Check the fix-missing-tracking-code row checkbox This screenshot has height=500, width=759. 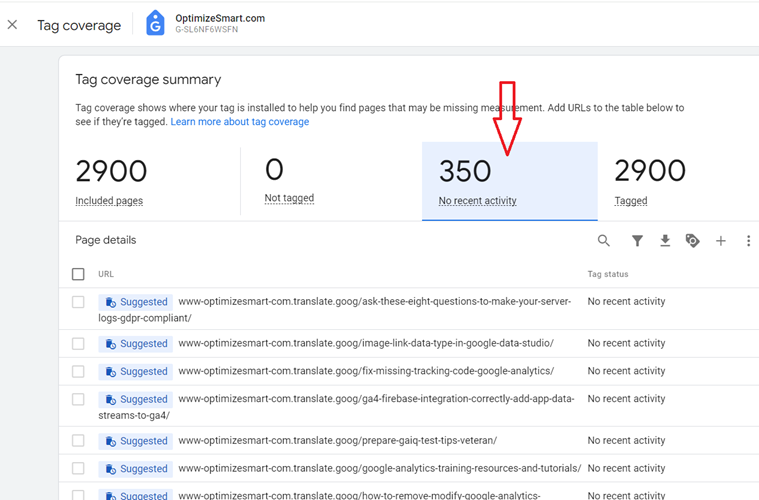78,371
